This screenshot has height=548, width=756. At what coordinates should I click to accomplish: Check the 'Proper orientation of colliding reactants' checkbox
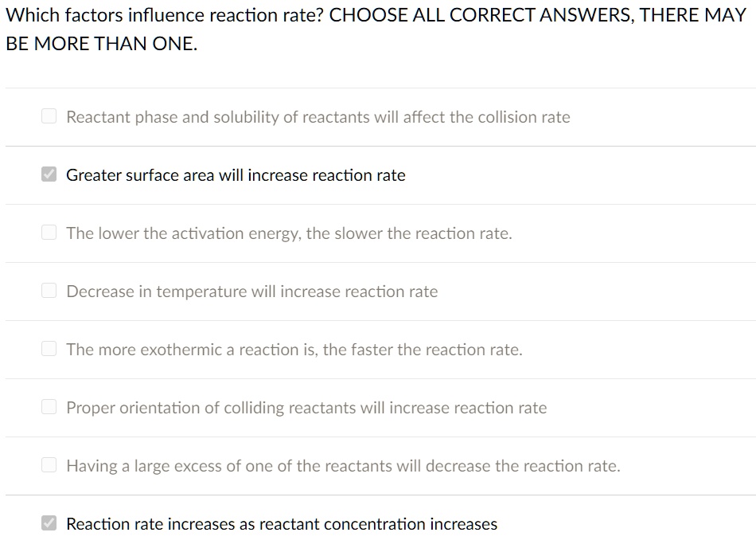47,407
